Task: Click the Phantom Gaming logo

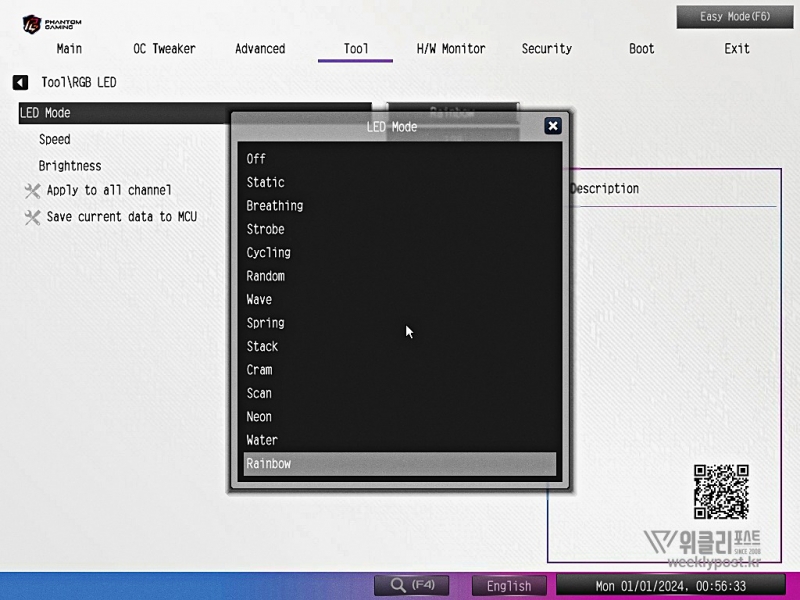Action: coord(53,23)
